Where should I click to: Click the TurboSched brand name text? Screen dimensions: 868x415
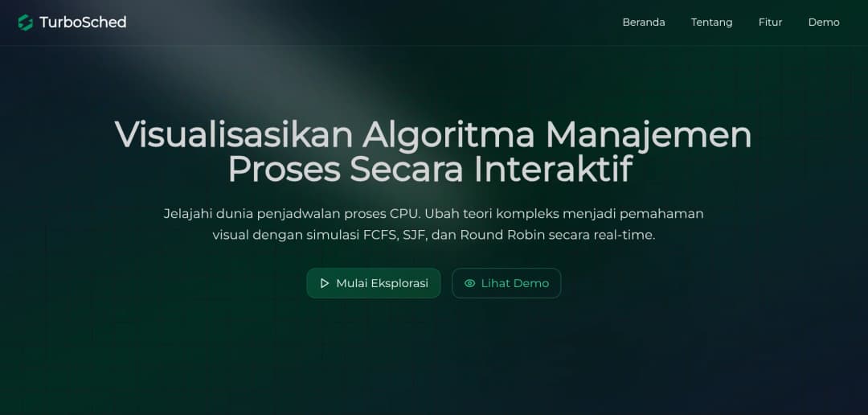click(83, 23)
